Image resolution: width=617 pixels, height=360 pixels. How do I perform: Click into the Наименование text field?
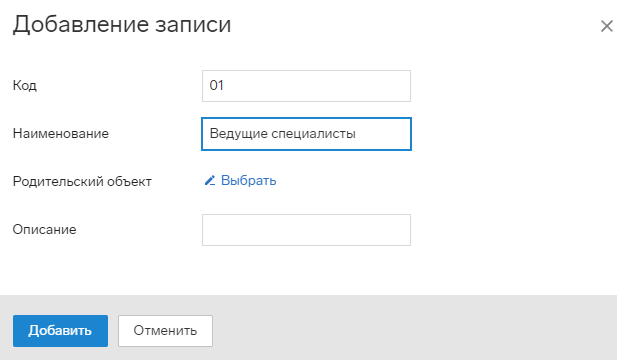306,134
